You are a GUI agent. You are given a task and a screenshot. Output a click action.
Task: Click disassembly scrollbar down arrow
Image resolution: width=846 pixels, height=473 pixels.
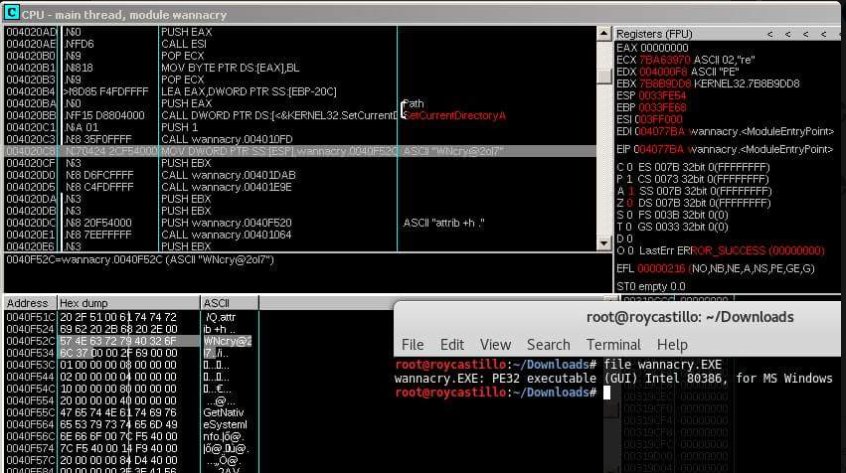tap(604, 244)
